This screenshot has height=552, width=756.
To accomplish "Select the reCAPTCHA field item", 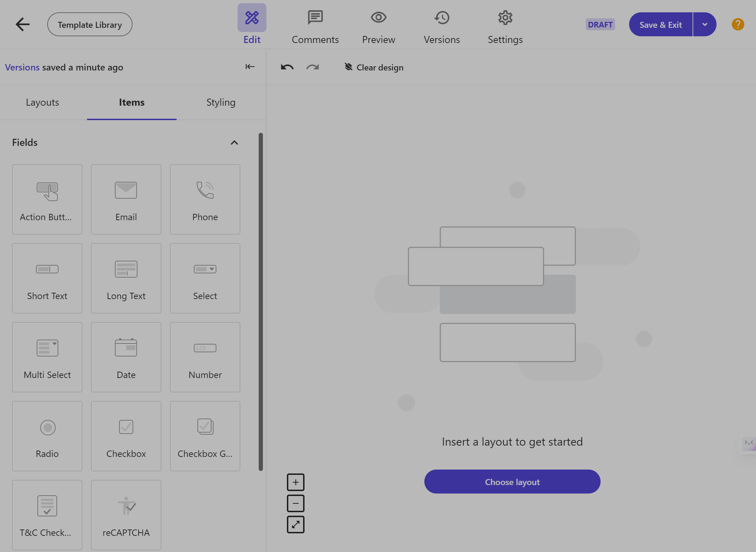I will point(126,515).
